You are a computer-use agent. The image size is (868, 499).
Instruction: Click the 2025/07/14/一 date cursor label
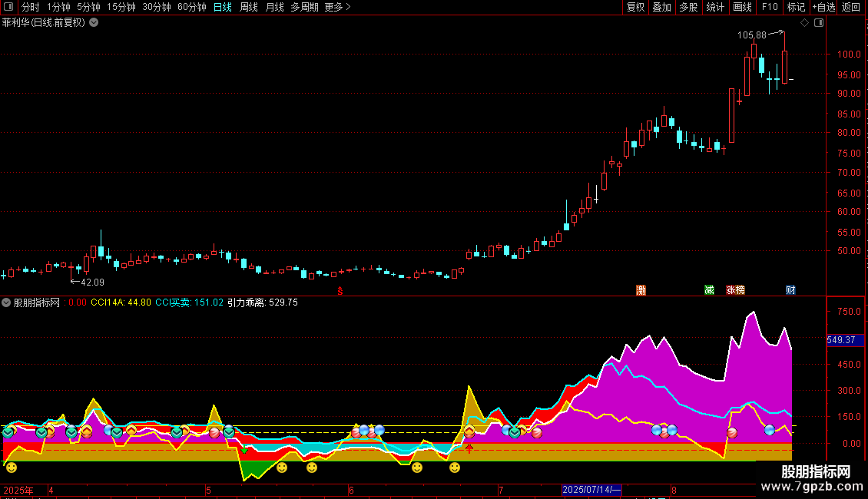591,490
